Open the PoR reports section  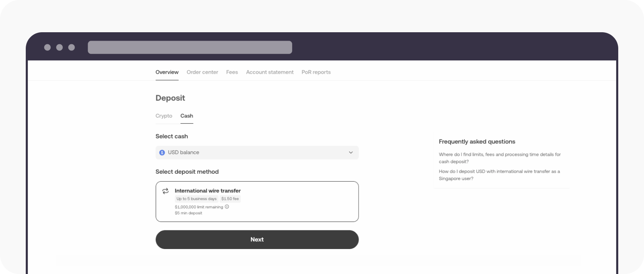coord(316,72)
